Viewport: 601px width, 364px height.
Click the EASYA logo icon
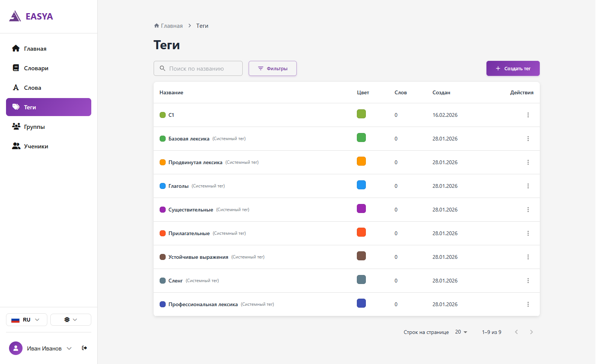[15, 16]
